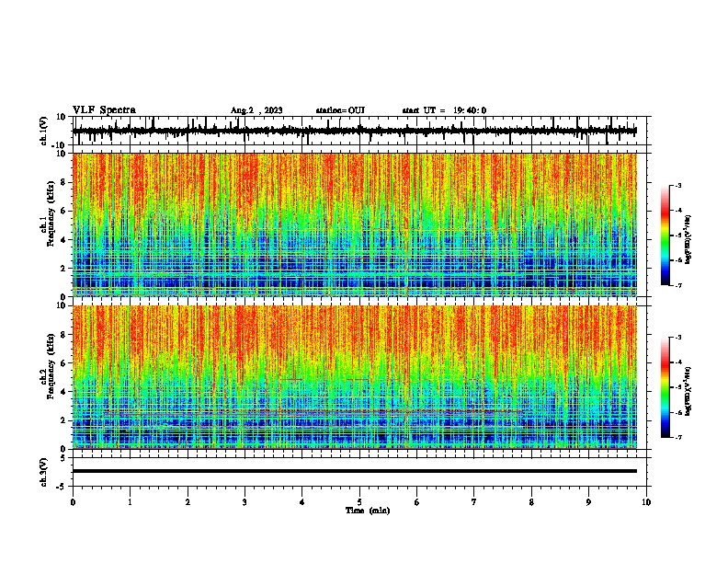Click the "-5" tick on ch.3(V) axis
This screenshot has height=563, width=728.
tap(63, 487)
